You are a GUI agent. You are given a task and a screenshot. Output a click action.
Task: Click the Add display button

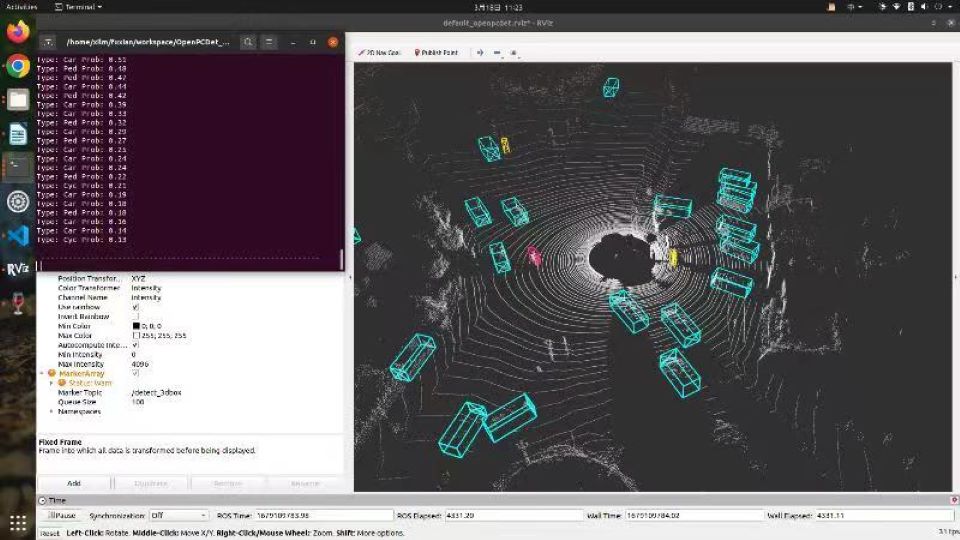tap(74, 483)
